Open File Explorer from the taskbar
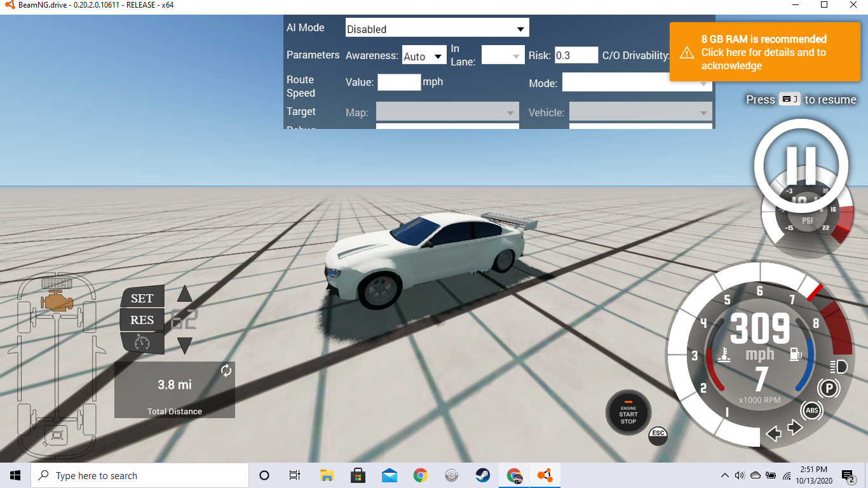The width and height of the screenshot is (868, 488). (327, 475)
